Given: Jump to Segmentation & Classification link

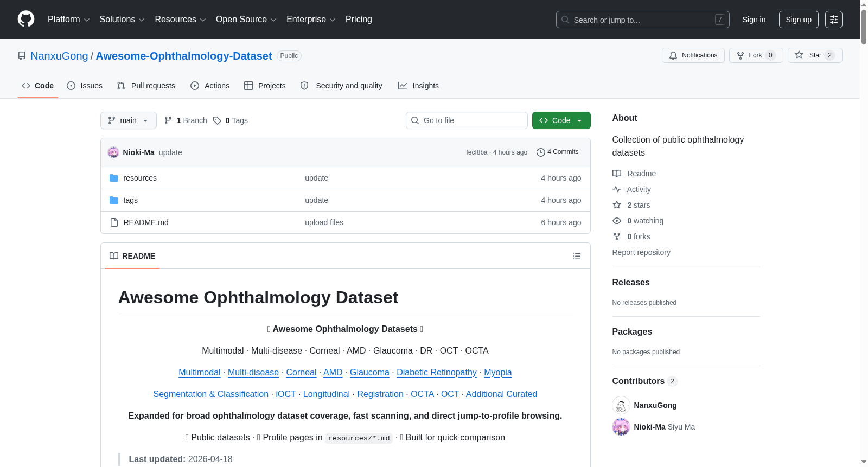Looking at the screenshot, I should click(x=211, y=394).
